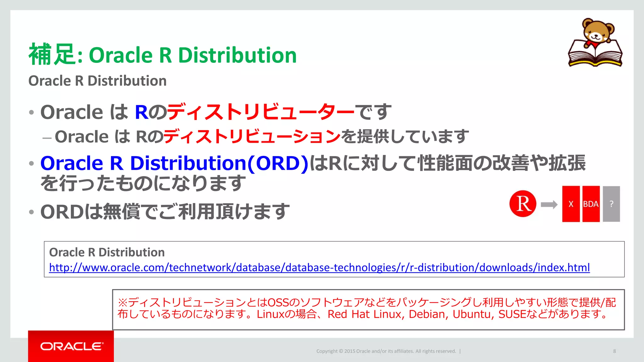Image resolution: width=644 pixels, height=362 pixels.
Task: Click the bullet ORDは無償でご利用頂けます
Action: (165, 211)
